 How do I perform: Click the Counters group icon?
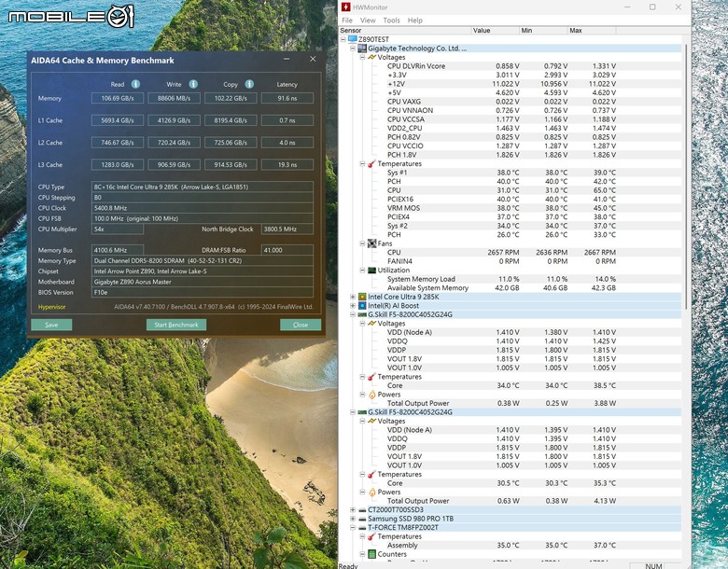point(371,554)
